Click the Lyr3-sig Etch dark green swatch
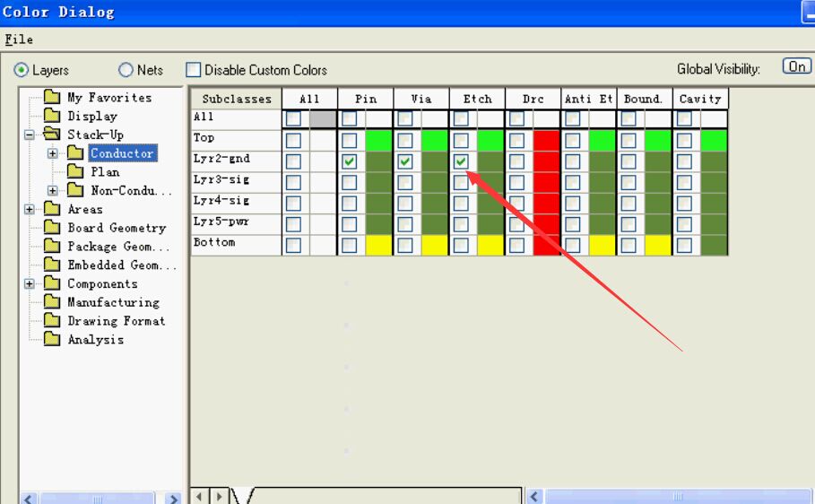This screenshot has width=815, height=504. pos(490,183)
